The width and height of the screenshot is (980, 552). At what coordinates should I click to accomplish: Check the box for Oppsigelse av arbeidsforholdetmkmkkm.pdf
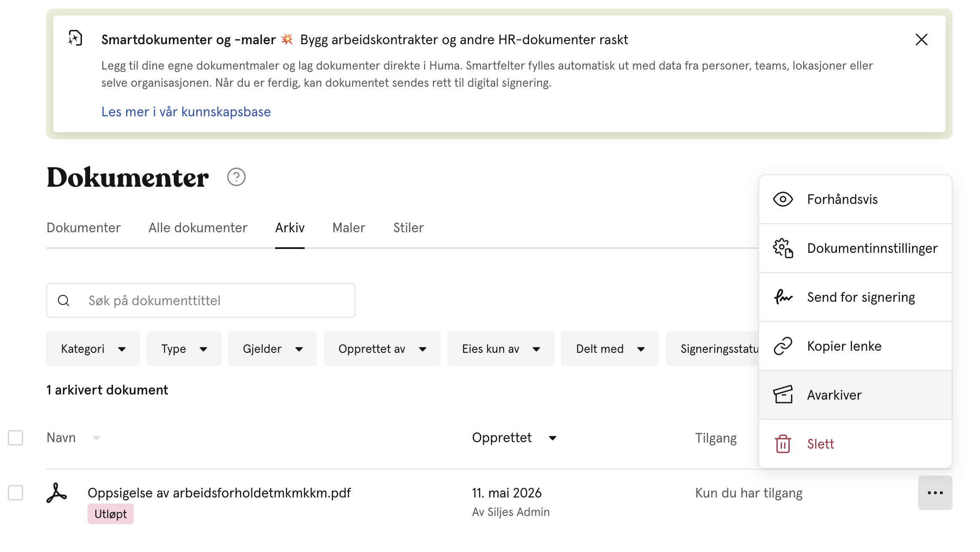[15, 493]
